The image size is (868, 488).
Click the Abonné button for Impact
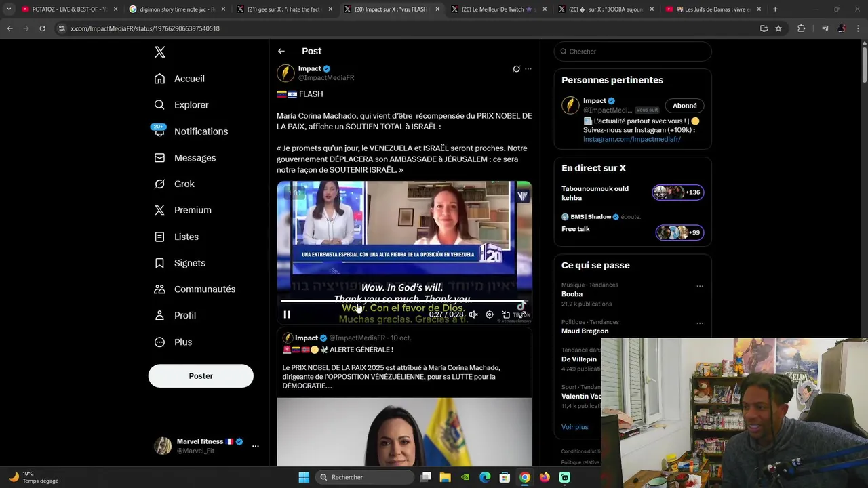(684, 106)
